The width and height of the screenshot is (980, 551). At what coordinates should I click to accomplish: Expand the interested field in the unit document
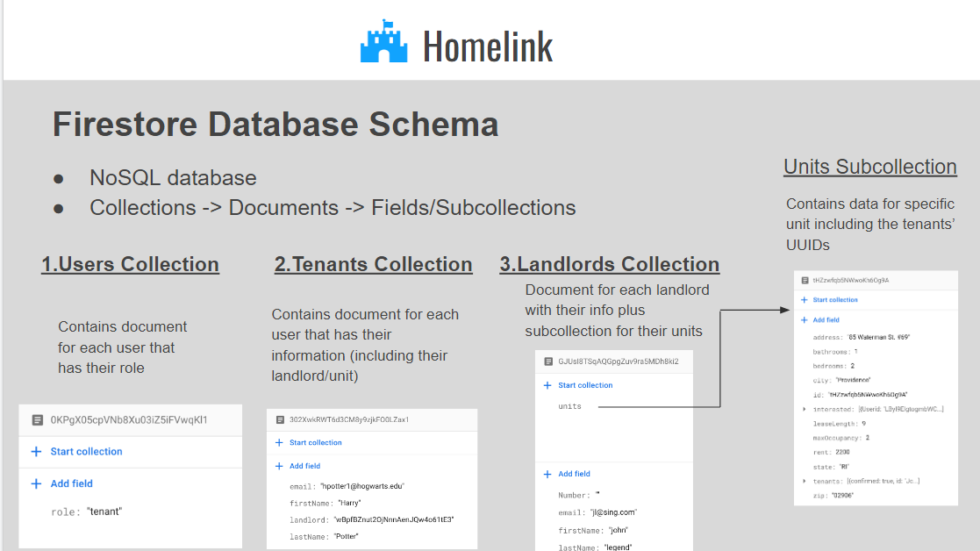805,409
